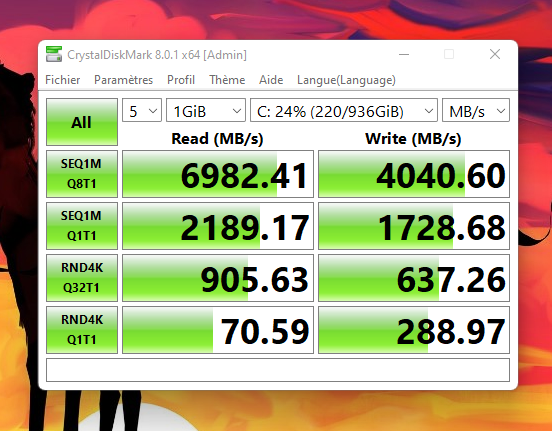Minimize the CrystalDiskMark window
Screen dimensions: 552x431
tap(404, 54)
